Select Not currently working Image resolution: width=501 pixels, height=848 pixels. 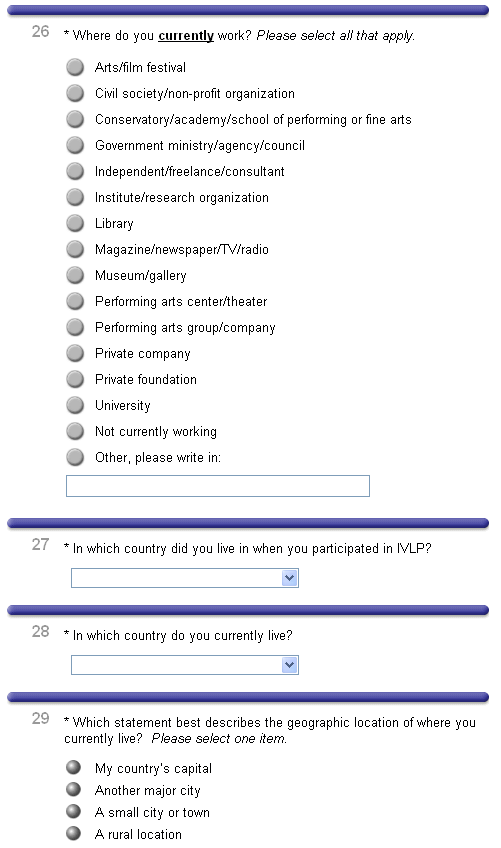(x=75, y=431)
